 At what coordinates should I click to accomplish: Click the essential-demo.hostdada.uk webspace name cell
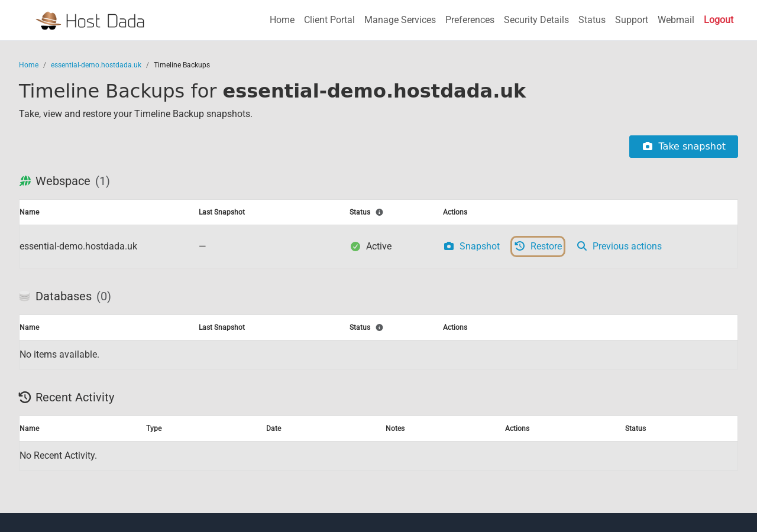pos(79,246)
